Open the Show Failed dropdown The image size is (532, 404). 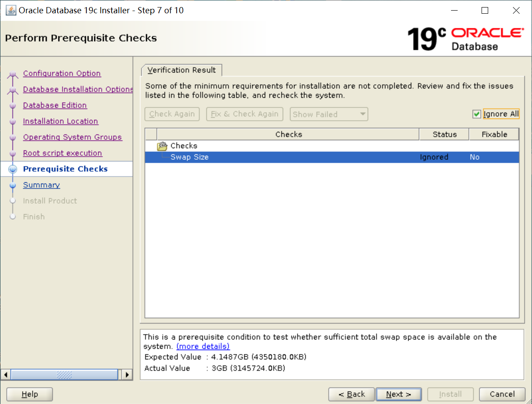pos(329,114)
